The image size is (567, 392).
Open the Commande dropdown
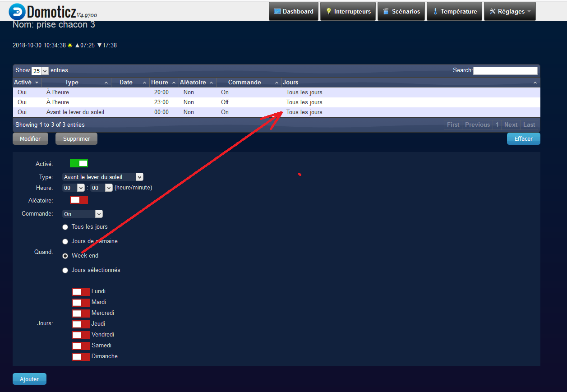tap(83, 214)
